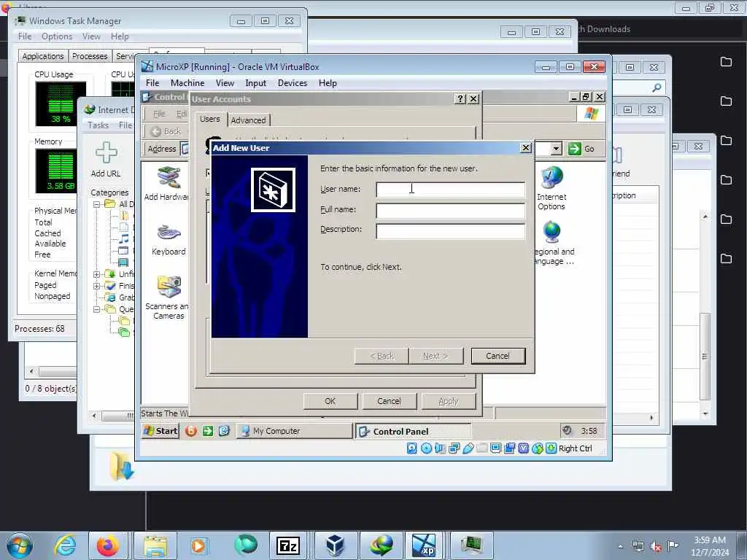Show hidden system tray icons arrow
747x560 pixels.
click(620, 547)
